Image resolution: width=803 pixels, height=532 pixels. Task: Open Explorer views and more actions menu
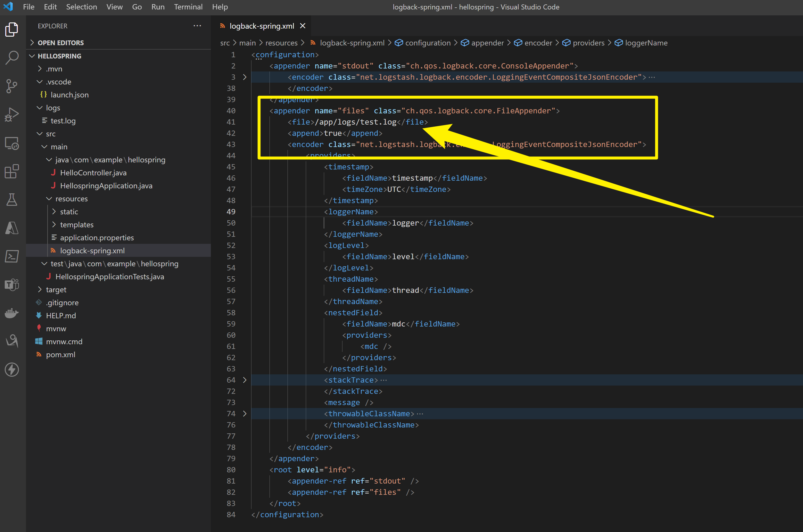197,26
